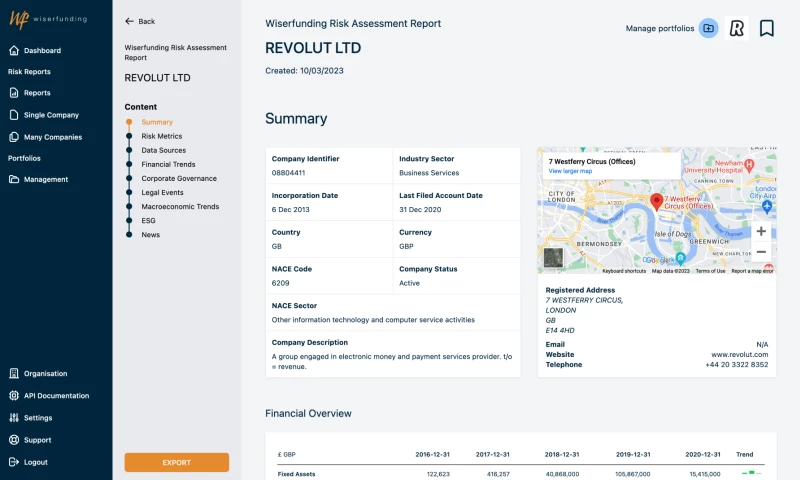Screen dimensions: 800x480
Task: Zoom in on the map
Action: (x=761, y=231)
